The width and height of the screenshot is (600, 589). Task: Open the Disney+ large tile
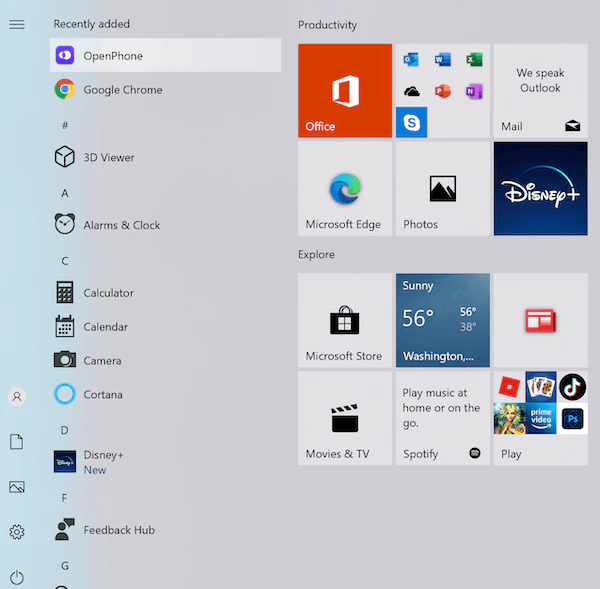[541, 189]
